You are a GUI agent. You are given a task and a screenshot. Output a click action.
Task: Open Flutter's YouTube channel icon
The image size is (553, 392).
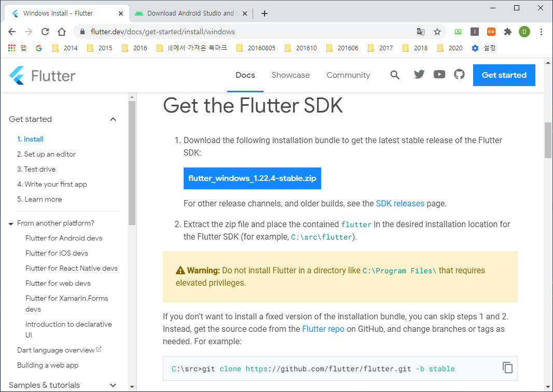(439, 74)
